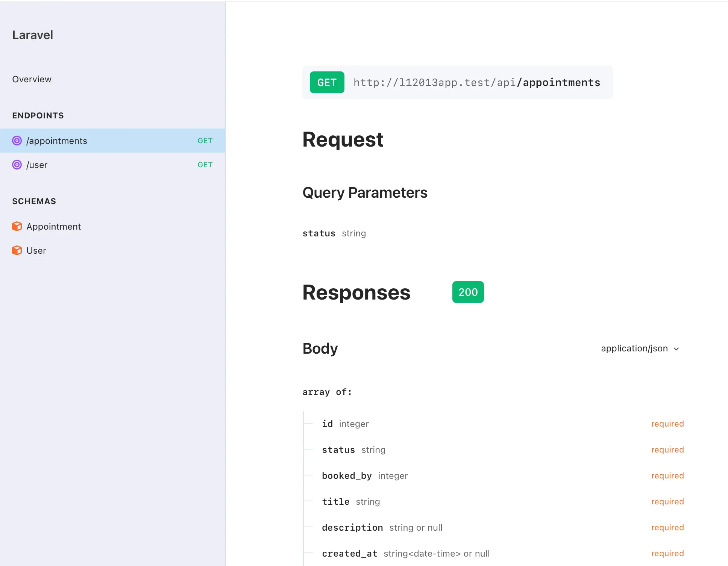This screenshot has height=566, width=728.
Task: Open the Appointment schema
Action: click(x=54, y=226)
